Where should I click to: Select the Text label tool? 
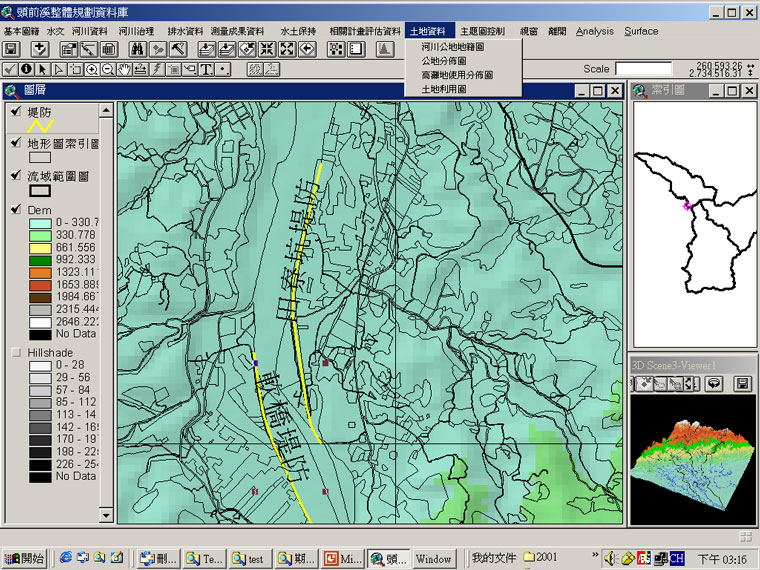click(205, 69)
